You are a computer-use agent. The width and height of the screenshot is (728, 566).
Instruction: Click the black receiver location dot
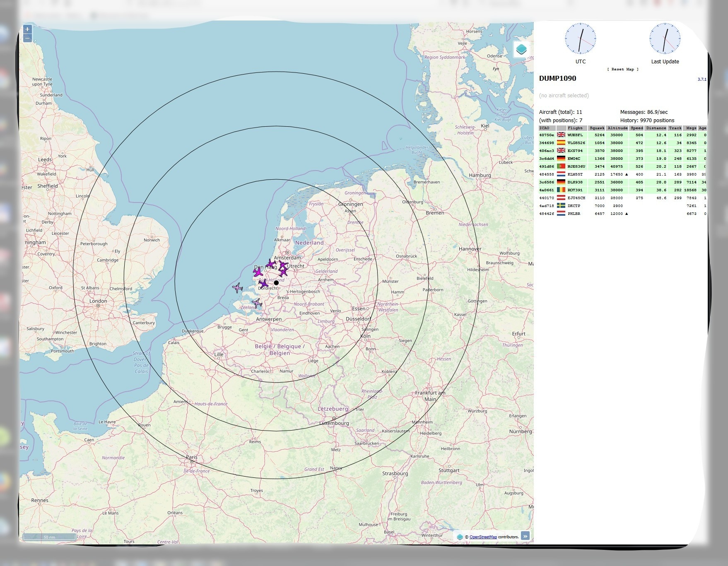[x=276, y=283]
